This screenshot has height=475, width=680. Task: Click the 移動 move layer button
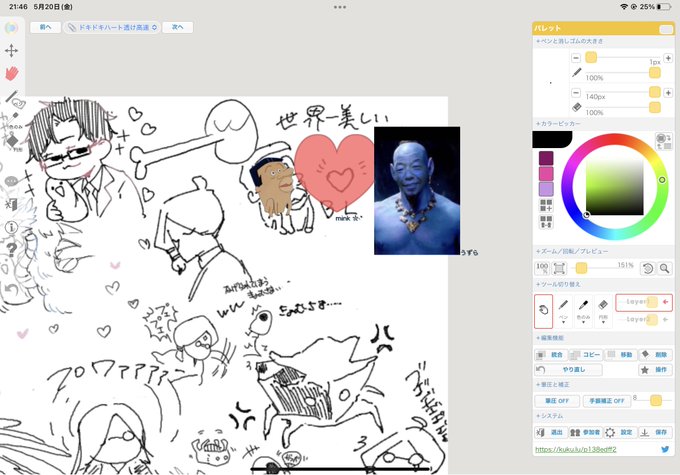[620, 355]
